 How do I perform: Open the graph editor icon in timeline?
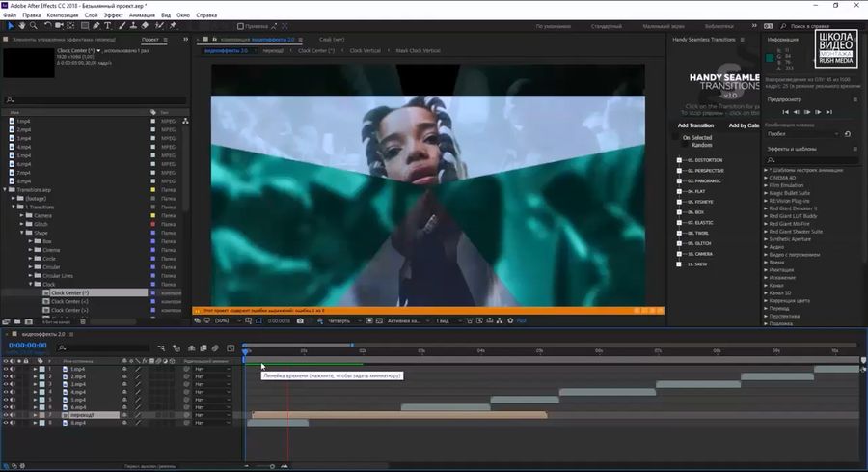[231, 347]
